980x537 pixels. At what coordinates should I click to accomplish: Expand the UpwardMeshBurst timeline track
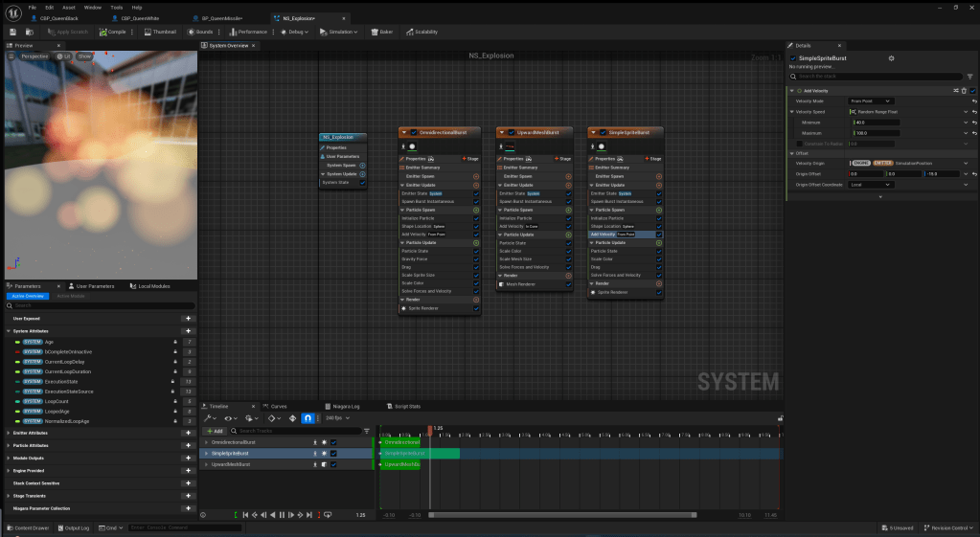(206, 464)
